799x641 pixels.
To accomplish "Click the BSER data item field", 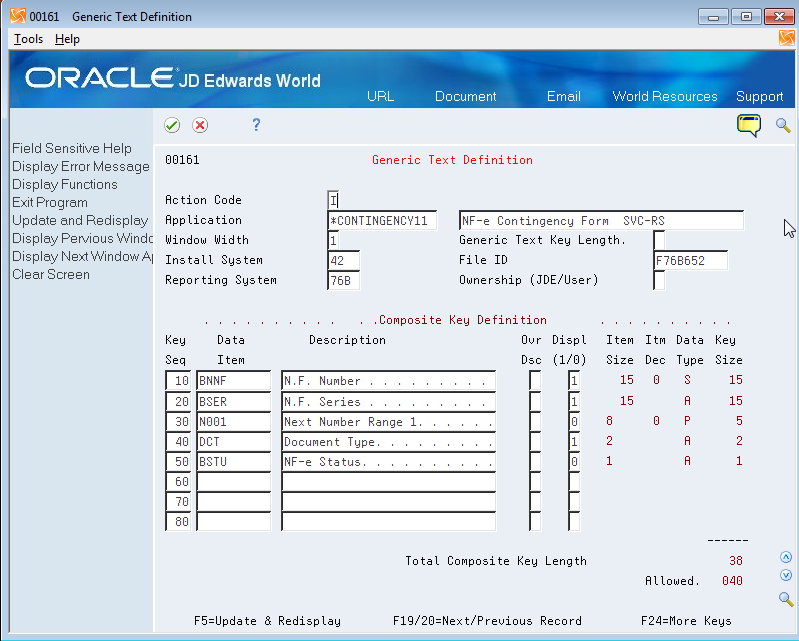I will (x=234, y=402).
